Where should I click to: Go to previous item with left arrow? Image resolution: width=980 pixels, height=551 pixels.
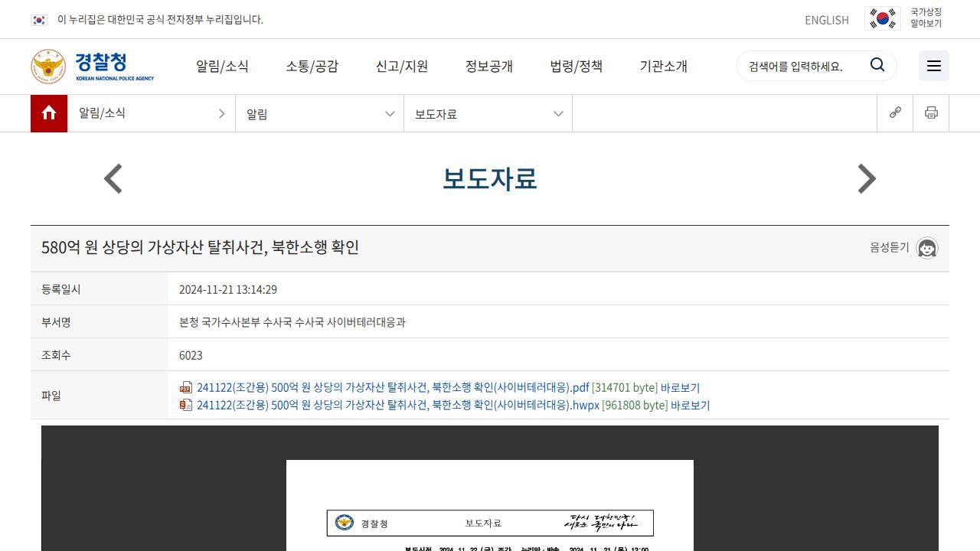tap(113, 179)
